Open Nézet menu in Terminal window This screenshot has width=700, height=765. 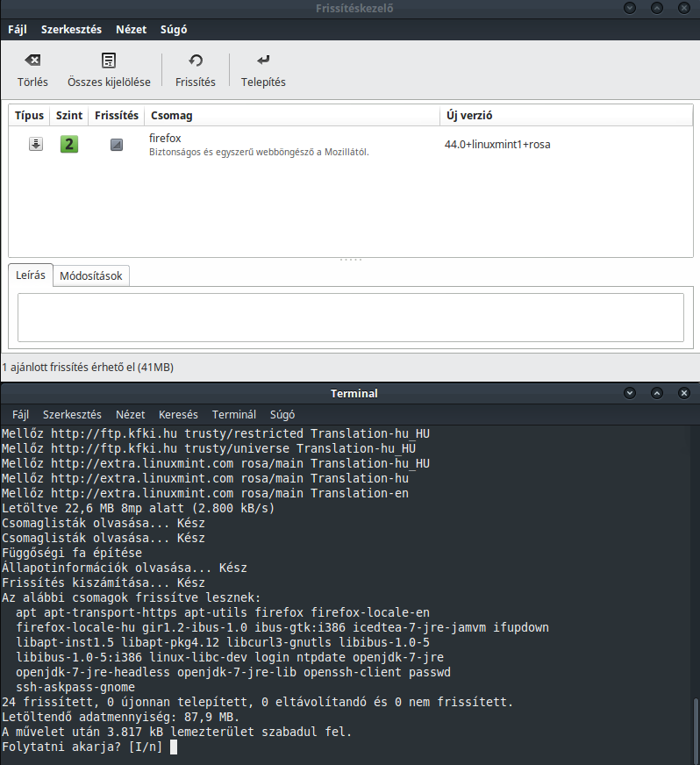(130, 415)
